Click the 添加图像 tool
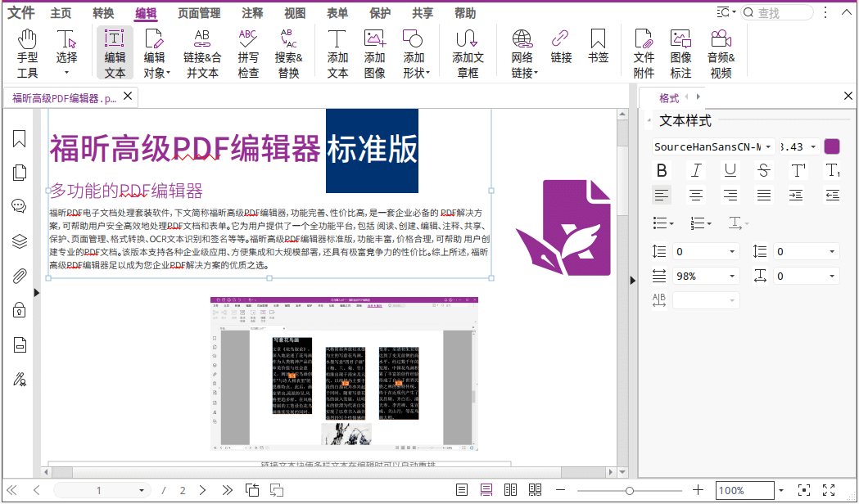The width and height of the screenshot is (859, 504). click(374, 51)
